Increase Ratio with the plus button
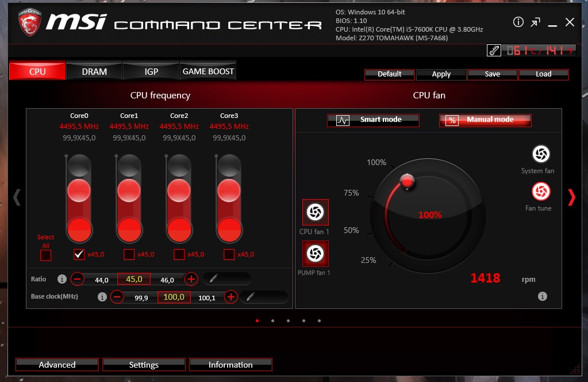 [x=191, y=279]
